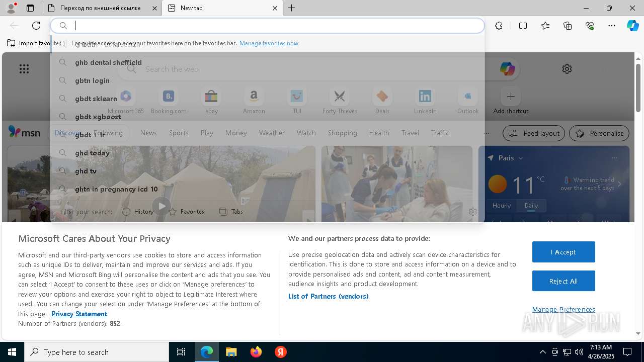The width and height of the screenshot is (644, 362).
Task: Switch weather view to Daily
Action: 531,205
